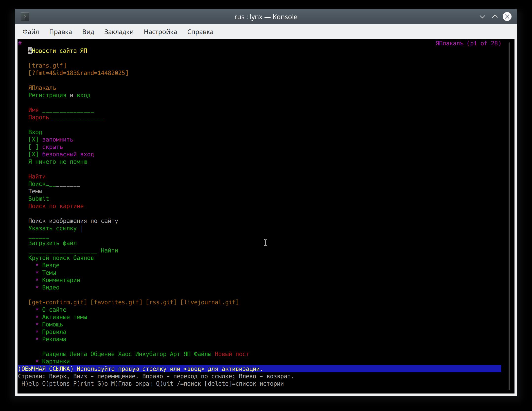
Task: Follow the О сайте link
Action: point(54,310)
